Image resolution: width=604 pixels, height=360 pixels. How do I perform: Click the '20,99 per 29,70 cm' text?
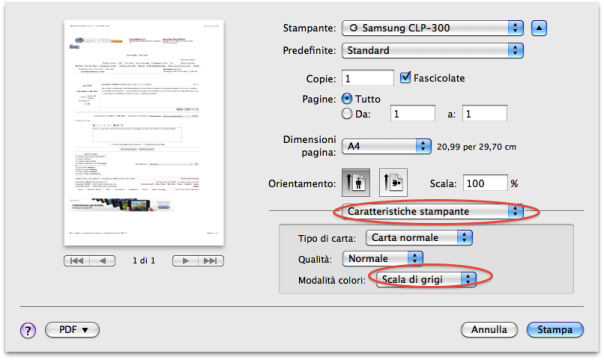point(476,147)
